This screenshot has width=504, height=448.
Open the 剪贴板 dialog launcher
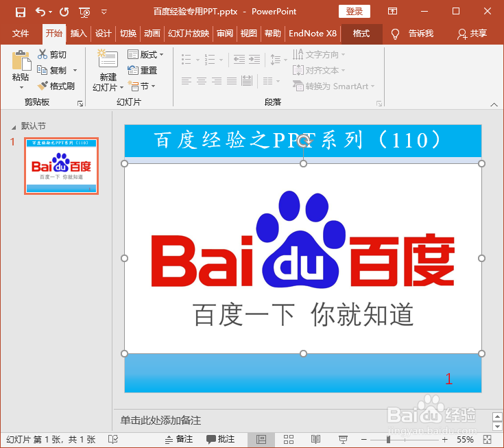[x=80, y=103]
